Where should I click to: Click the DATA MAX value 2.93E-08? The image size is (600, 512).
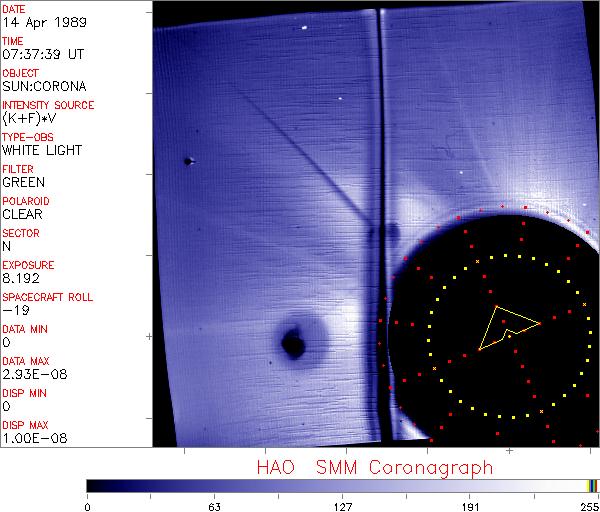click(34, 374)
